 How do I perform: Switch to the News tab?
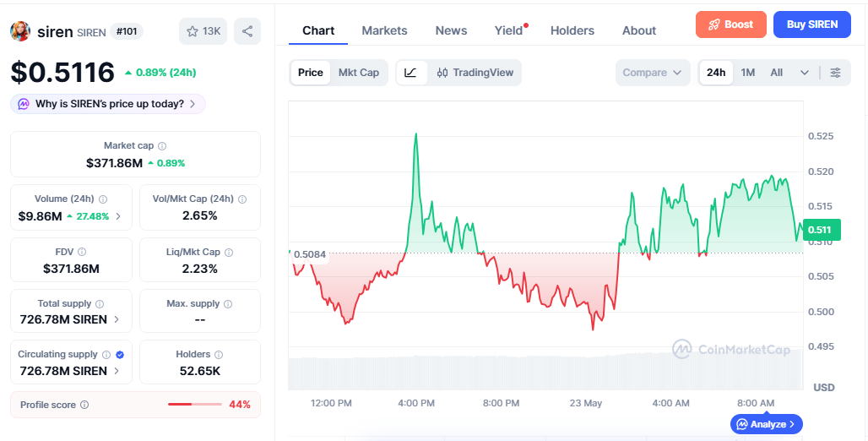coord(451,30)
